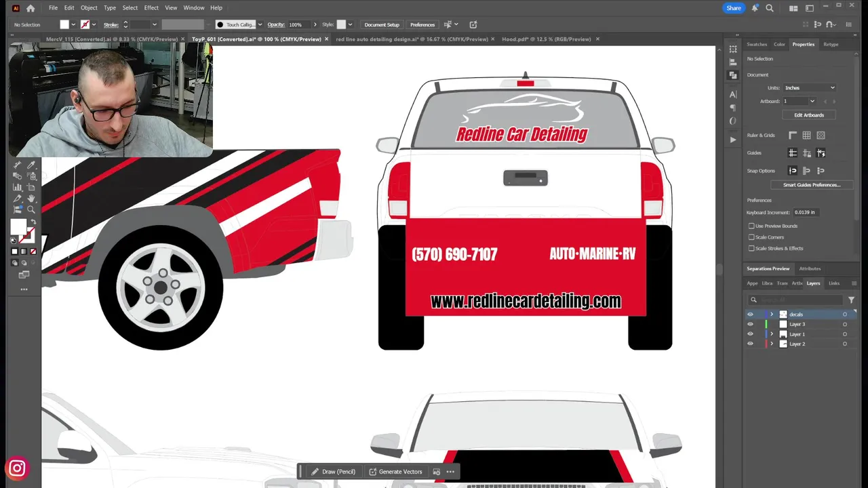Viewport: 868px width, 488px height.
Task: Open Paragraph panel icon in side dock
Action: 733,108
